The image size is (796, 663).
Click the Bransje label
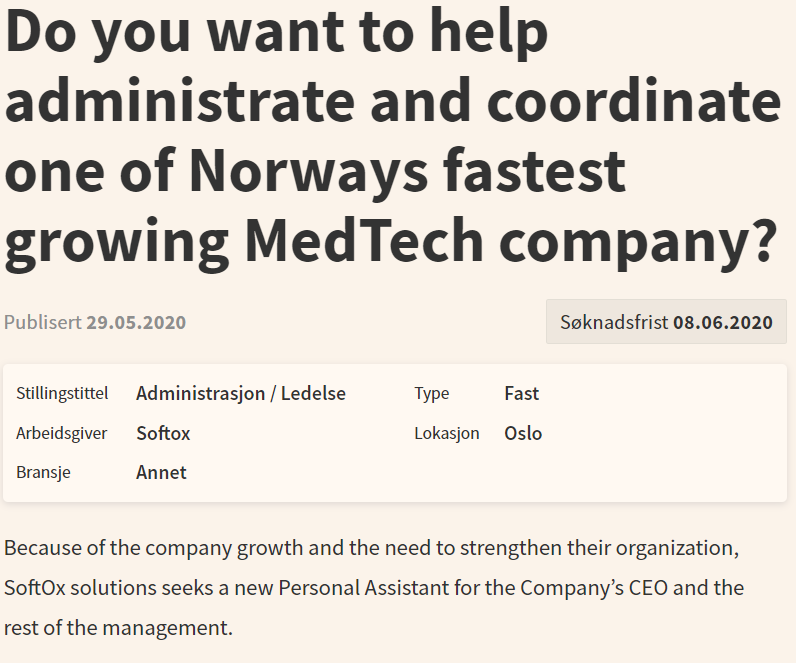[43, 473]
